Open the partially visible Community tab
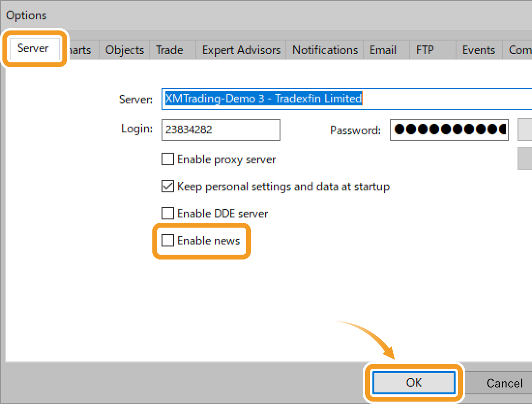532x404 pixels. click(520, 50)
